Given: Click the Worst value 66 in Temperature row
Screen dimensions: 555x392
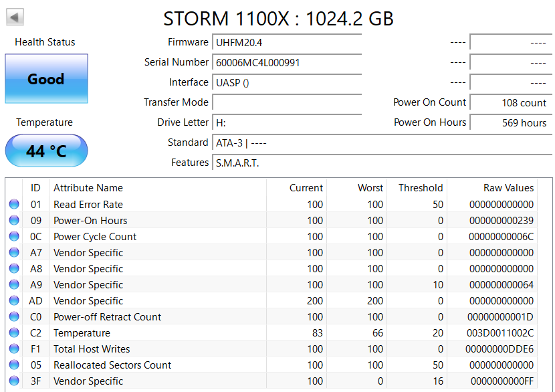Looking at the screenshot, I should tap(378, 333).
